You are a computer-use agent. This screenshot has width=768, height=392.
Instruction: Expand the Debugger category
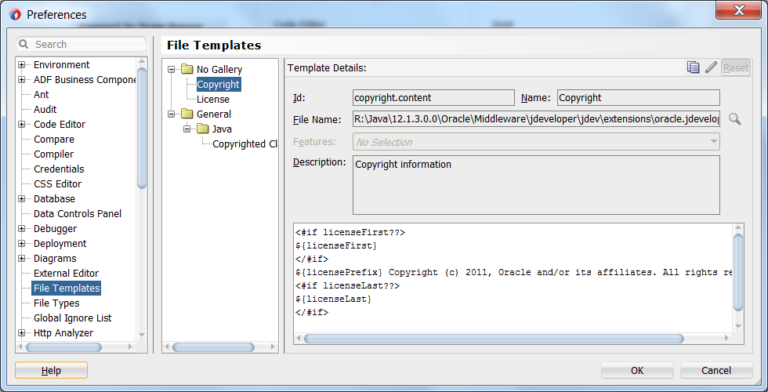coord(22,229)
